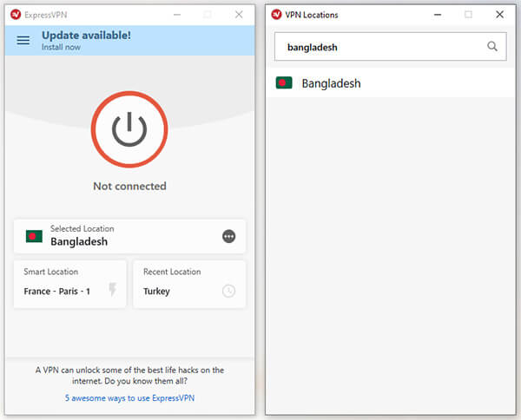Select Recent Location Turkey card
Viewport: 521px width, 420px height.
tap(189, 285)
